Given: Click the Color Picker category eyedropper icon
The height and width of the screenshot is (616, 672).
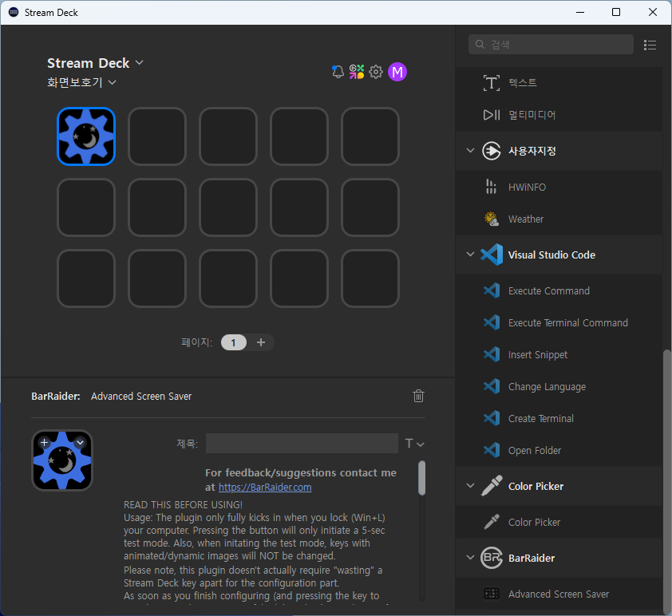Looking at the screenshot, I should (x=492, y=486).
